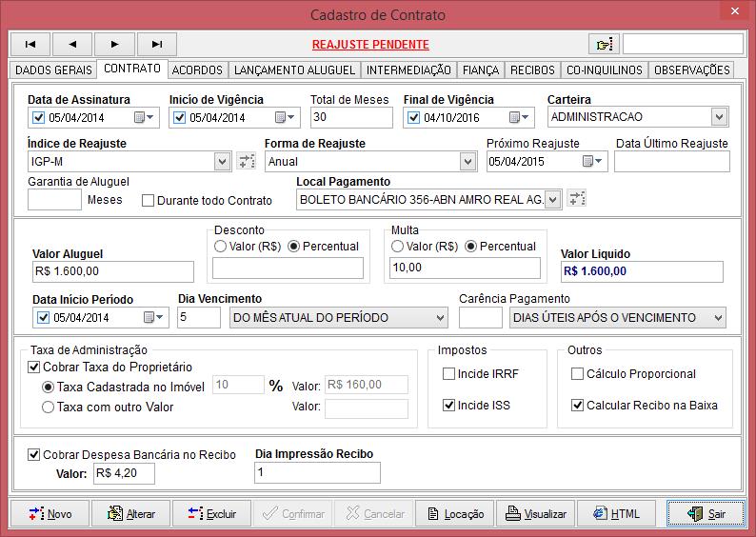Screen dimensions: 756x537
Task: Select Valor (R$) under Desconto
Action: coord(221,247)
